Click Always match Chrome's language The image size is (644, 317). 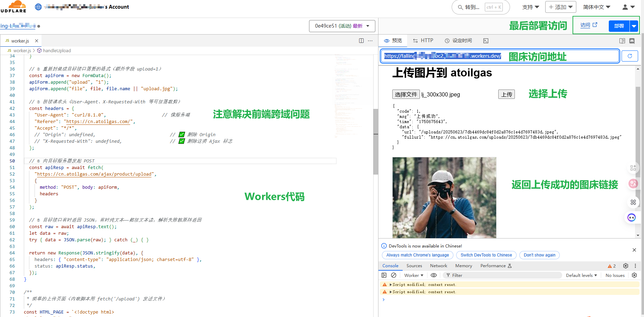[417, 255]
